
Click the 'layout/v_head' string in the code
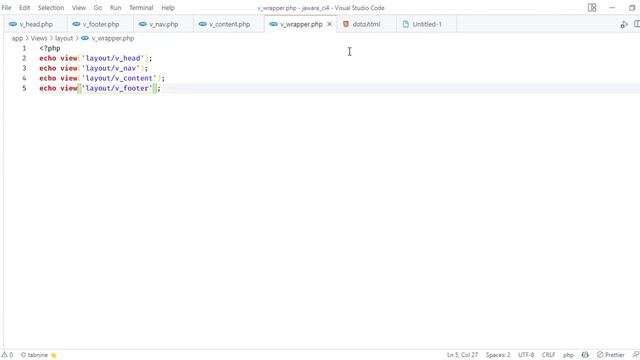(x=113, y=58)
